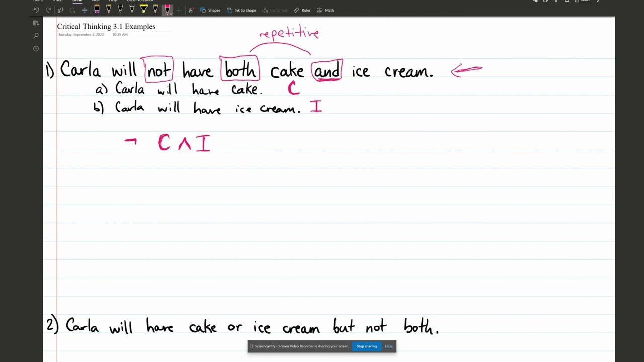Undo the last ink stroke
The height and width of the screenshot is (362, 644).
click(x=36, y=10)
